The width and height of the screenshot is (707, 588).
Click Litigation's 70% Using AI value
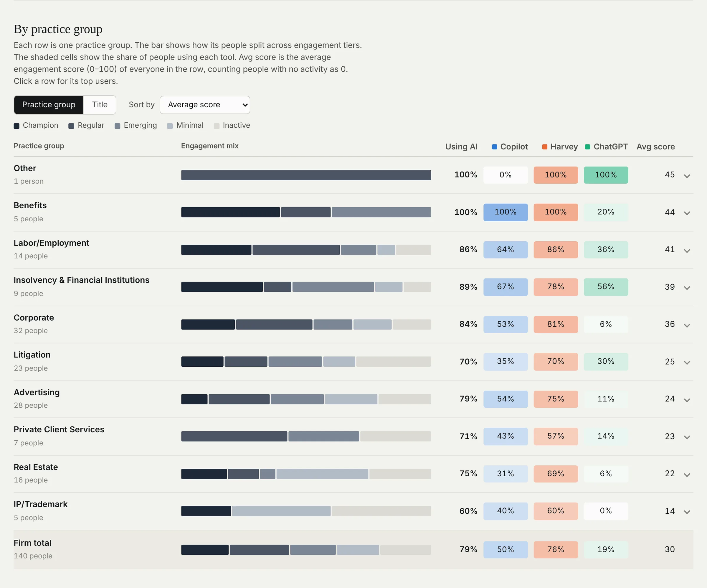pos(468,362)
